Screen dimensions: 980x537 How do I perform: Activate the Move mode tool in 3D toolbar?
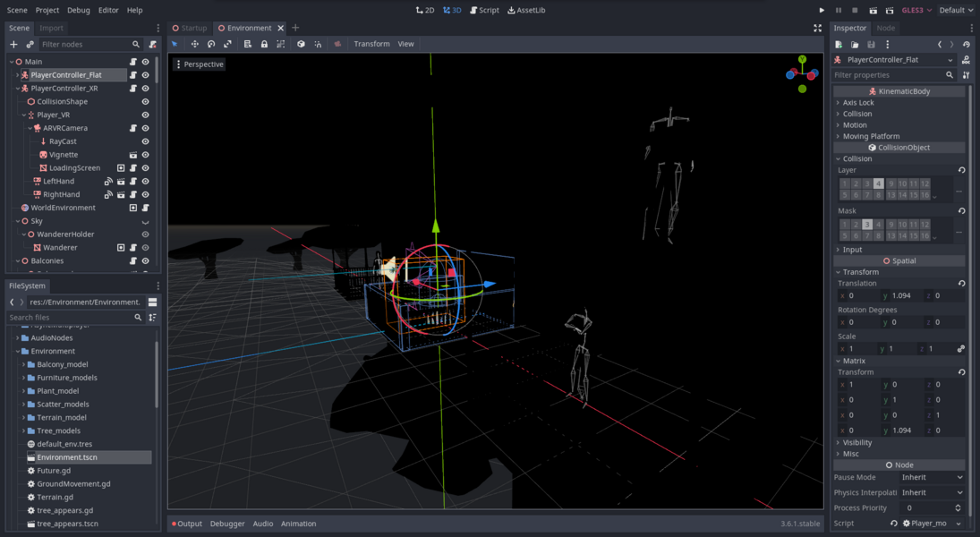[194, 44]
